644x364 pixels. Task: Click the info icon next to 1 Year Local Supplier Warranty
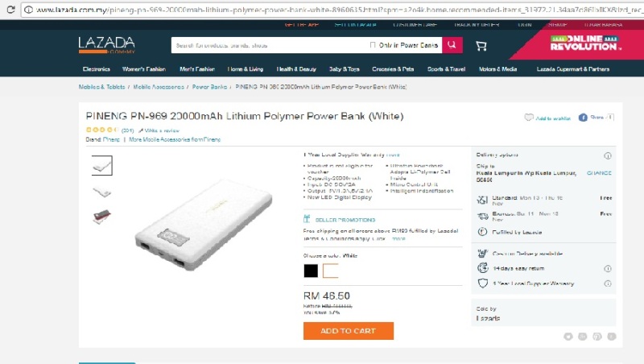tap(608, 283)
